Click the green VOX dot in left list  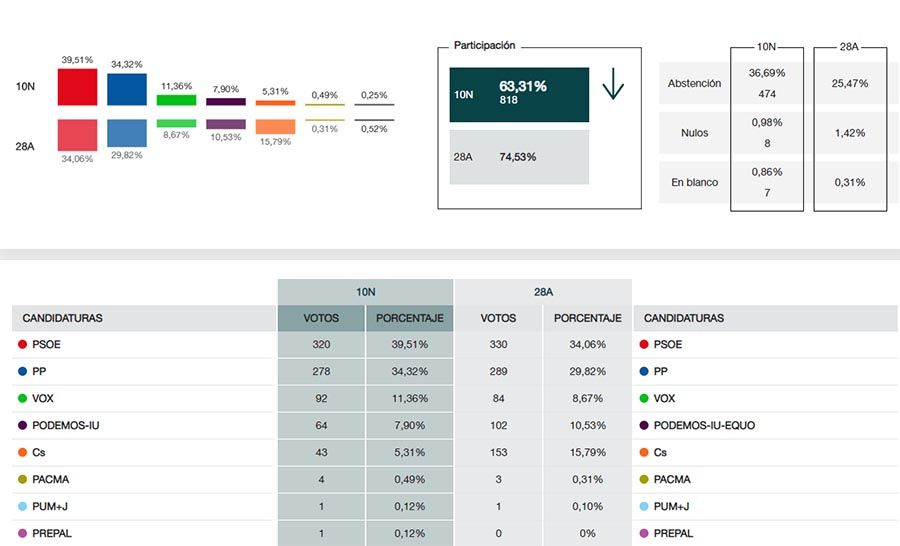(x=22, y=398)
